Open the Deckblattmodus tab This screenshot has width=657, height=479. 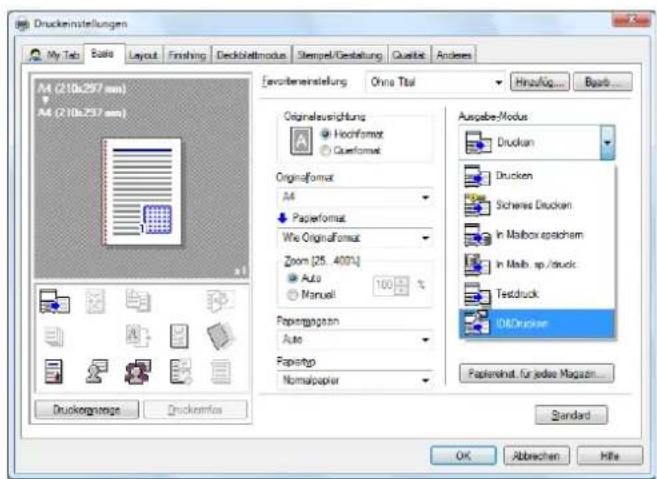251,55
